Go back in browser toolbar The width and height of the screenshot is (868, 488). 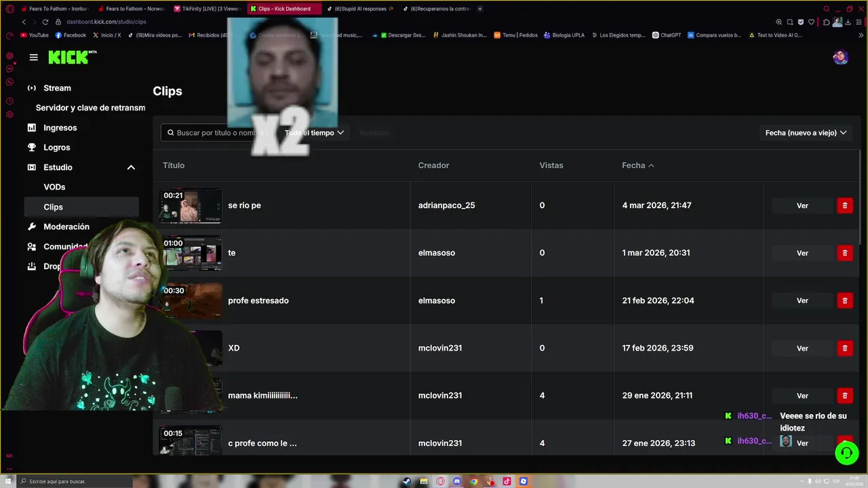click(x=24, y=22)
